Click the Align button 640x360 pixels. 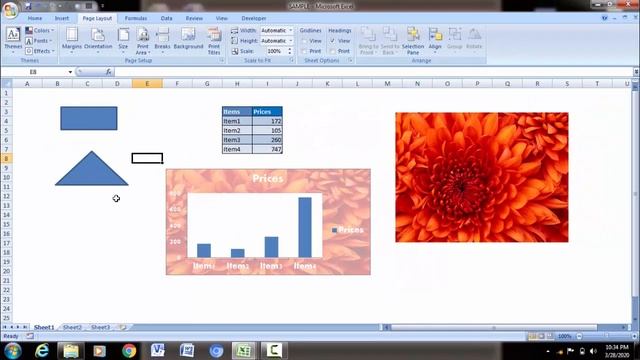435,40
